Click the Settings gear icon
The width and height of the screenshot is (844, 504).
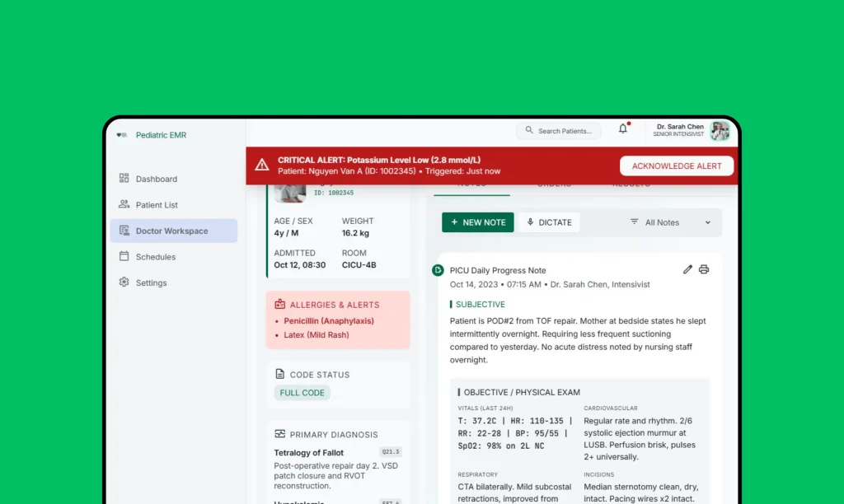point(124,282)
